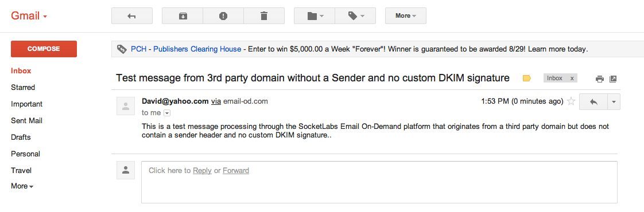Expand the More actions dropdown in the toolbar

pyautogui.click(x=405, y=16)
